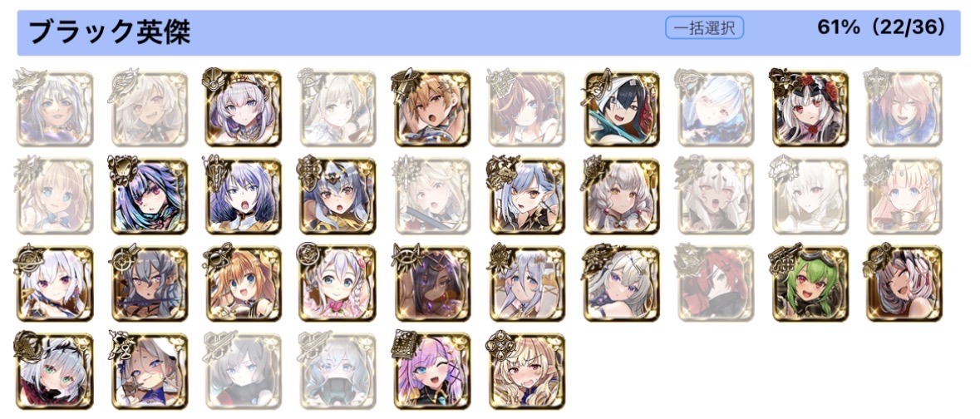
Task: Toggle the faded first character in top row
Action: [x=54, y=108]
